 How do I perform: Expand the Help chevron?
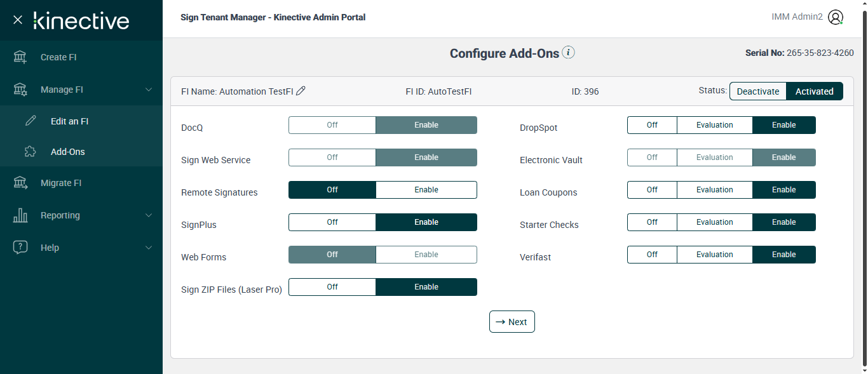pos(149,248)
